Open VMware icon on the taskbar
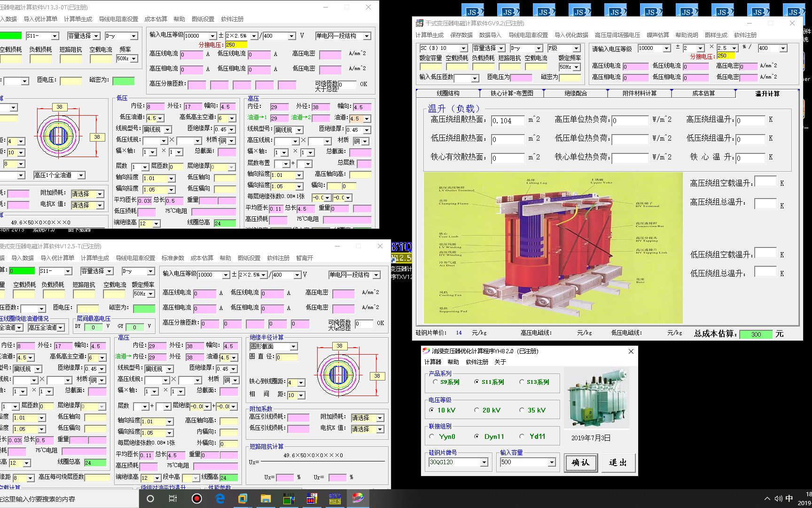 [x=242, y=499]
